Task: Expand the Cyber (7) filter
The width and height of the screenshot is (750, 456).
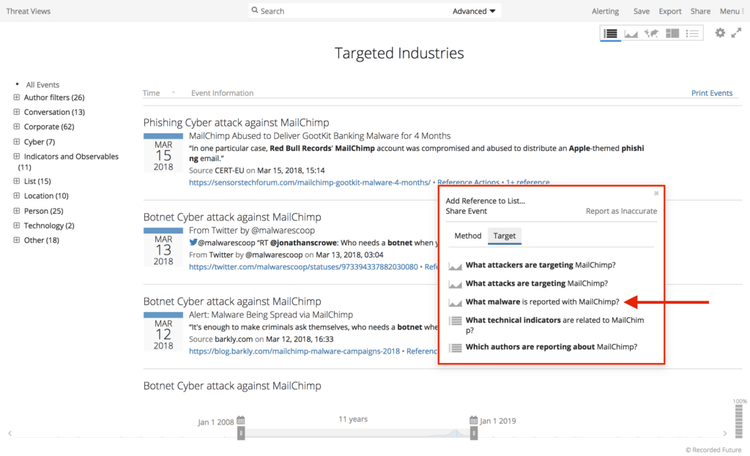Action: pyautogui.click(x=17, y=142)
